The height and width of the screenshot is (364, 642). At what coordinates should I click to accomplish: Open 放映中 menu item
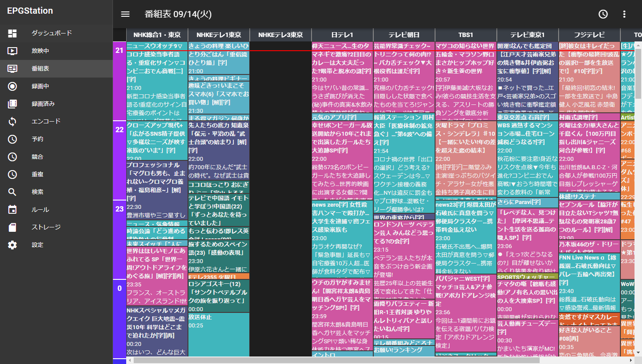56,51
